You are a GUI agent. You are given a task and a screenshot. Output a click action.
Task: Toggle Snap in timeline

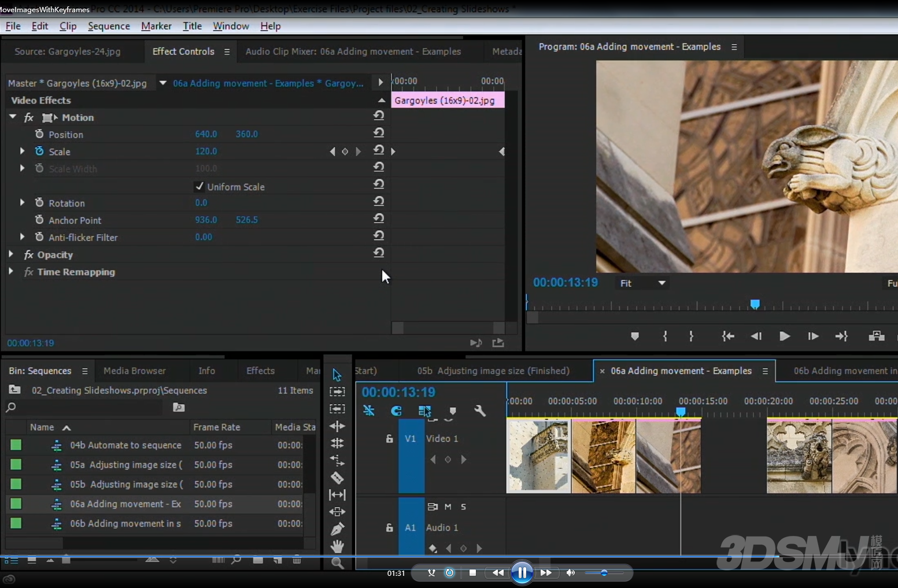coord(396,411)
